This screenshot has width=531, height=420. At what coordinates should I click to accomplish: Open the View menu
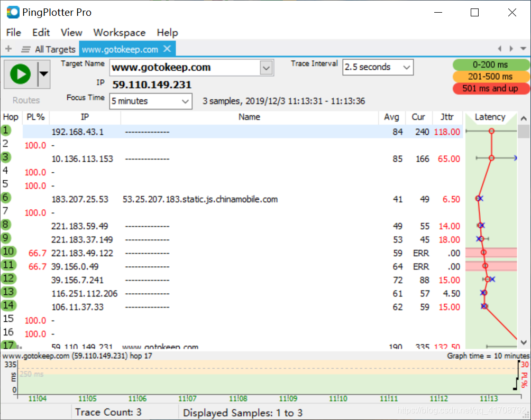[x=71, y=32]
